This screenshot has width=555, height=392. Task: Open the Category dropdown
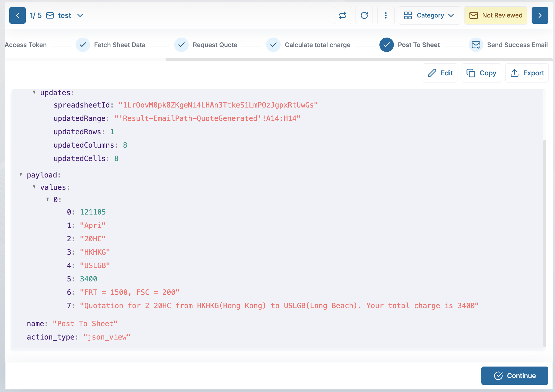[x=429, y=15]
